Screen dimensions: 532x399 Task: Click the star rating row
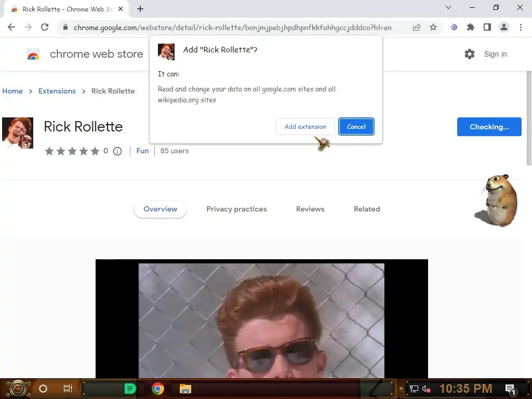point(72,151)
